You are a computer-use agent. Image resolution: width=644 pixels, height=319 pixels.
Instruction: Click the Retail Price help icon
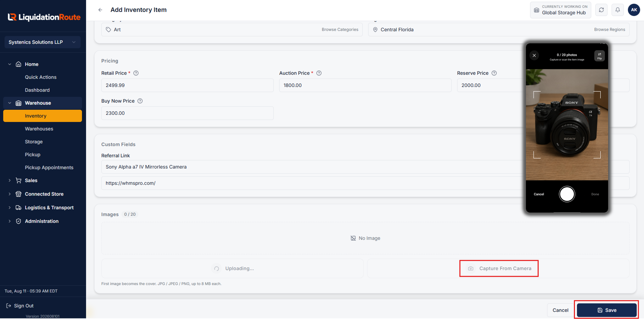136,73
